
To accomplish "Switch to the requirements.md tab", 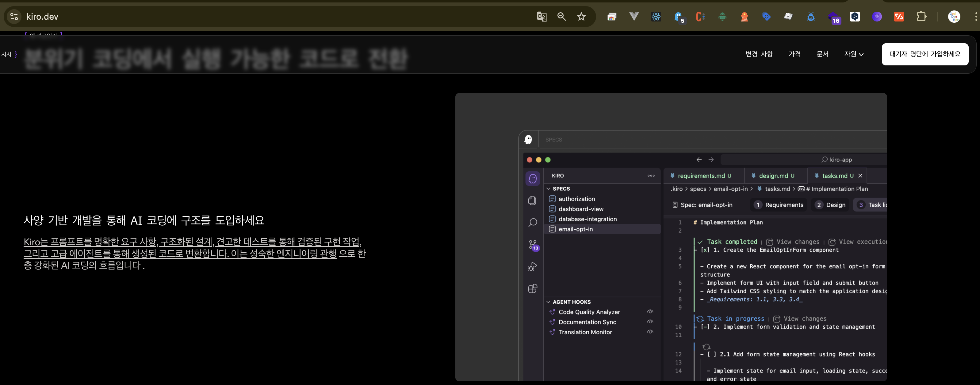I will [x=701, y=176].
